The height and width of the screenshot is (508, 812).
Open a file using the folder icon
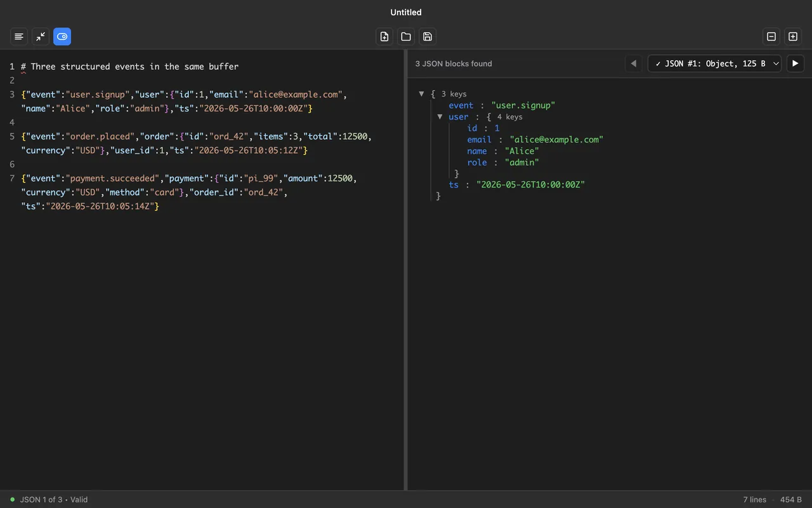coord(406,37)
